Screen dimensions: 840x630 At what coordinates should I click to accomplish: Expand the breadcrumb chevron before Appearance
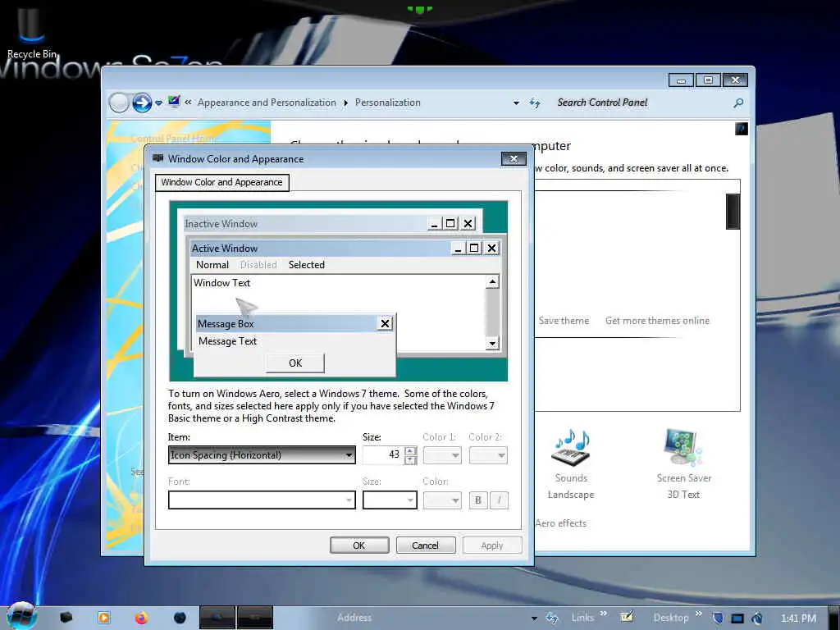pos(188,102)
